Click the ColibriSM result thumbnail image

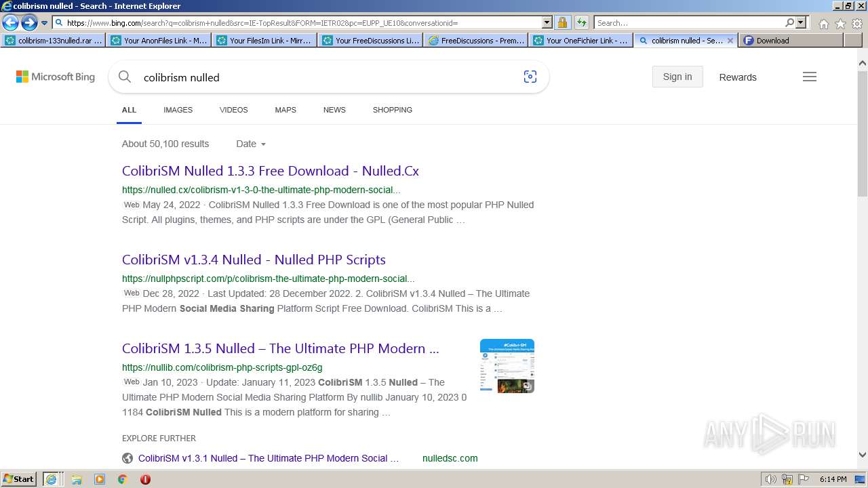point(507,366)
